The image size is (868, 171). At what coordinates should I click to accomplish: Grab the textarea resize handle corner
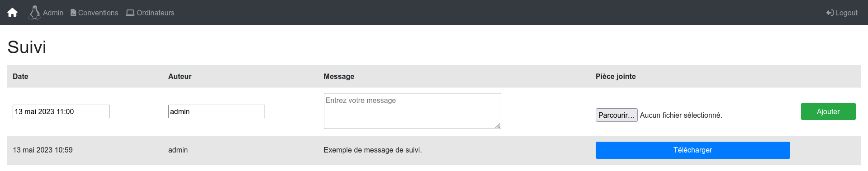click(498, 125)
